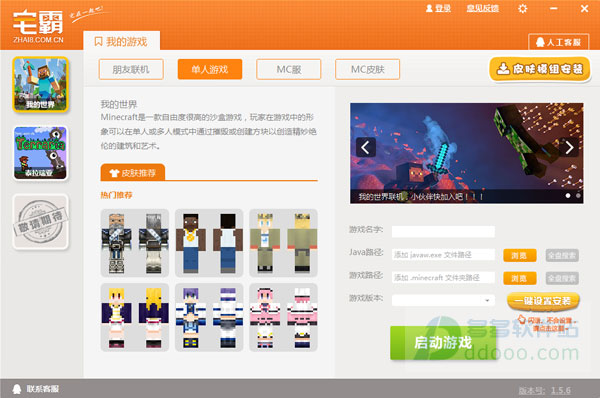This screenshot has height=398, width=600.
Task: Switch to 单人游戏 tab
Action: 210,69
